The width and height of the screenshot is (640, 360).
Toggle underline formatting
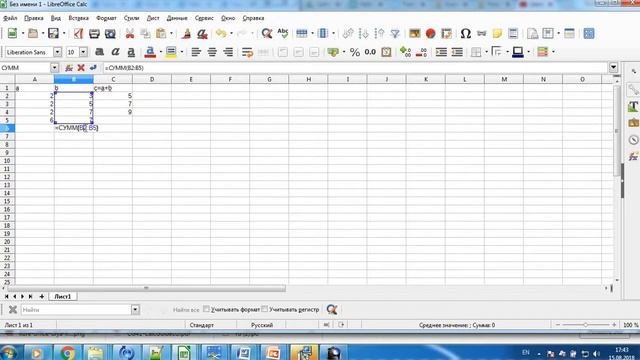pyautogui.click(x=131, y=52)
